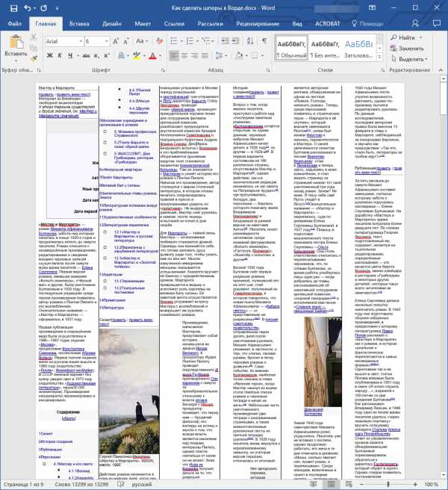Open the Рецензирование ribbon tab
448x490 pixels.
point(257,24)
